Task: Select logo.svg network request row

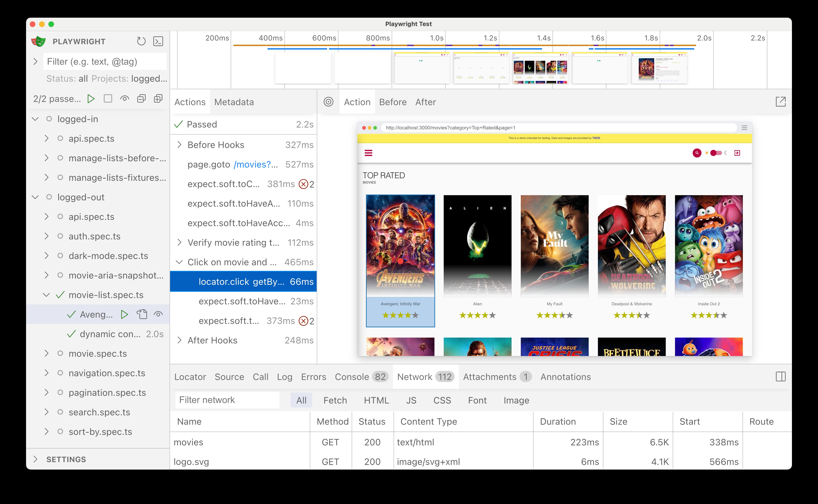Action: coord(481,462)
